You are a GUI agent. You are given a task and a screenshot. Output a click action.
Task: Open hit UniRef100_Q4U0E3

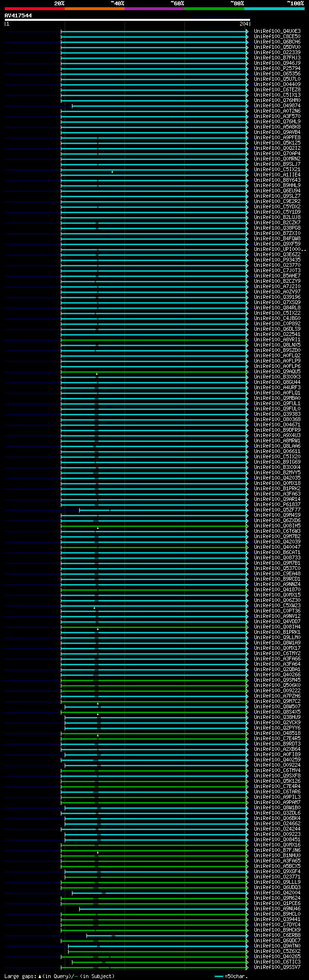[277, 31]
